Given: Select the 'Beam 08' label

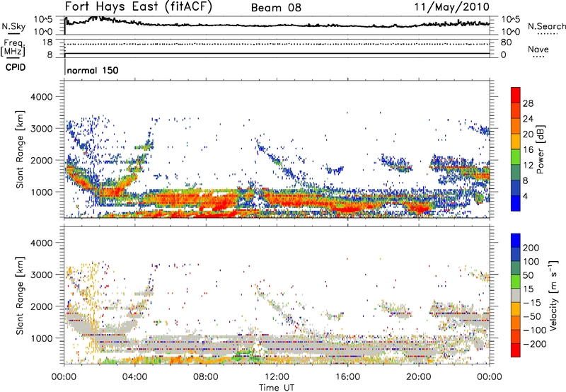Looking at the screenshot, I should coord(276,8).
